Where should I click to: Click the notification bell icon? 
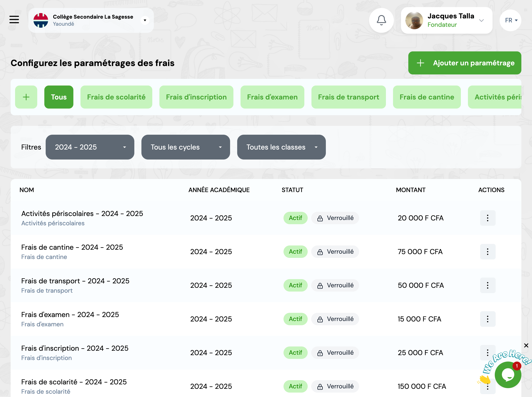coord(381,20)
